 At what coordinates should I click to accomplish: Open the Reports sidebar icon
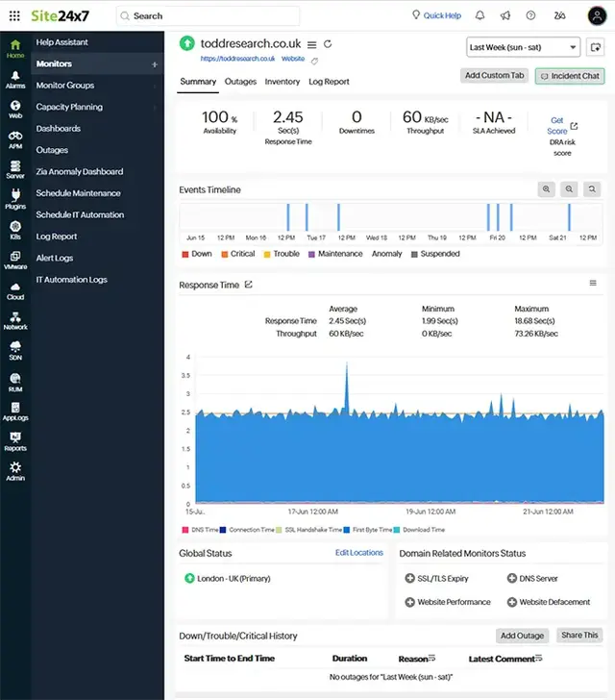[x=15, y=442]
